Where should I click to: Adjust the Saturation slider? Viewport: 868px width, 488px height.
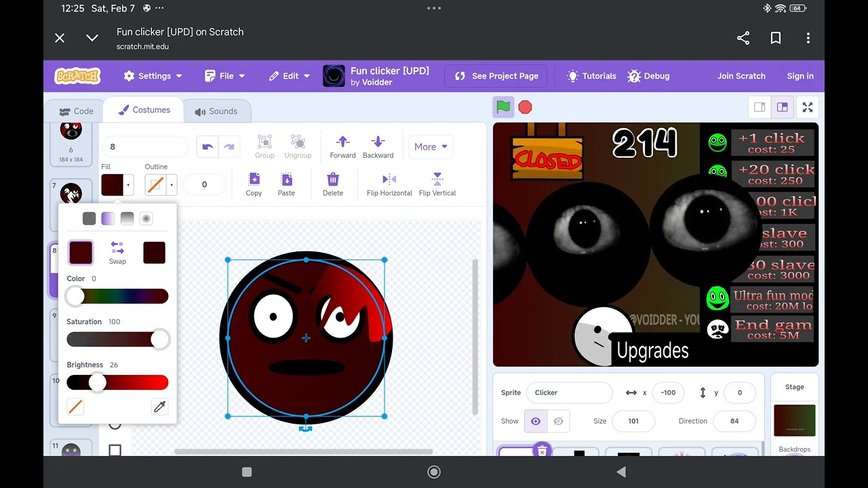point(117,340)
